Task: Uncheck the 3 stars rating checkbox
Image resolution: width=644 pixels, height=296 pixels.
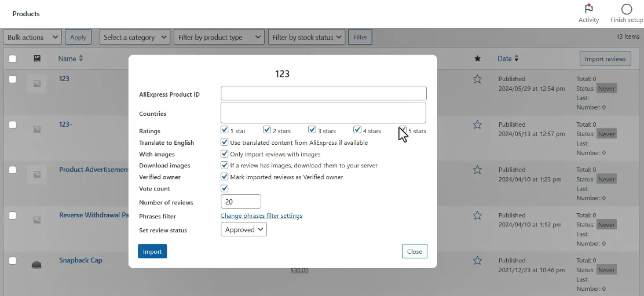Action: point(312,130)
